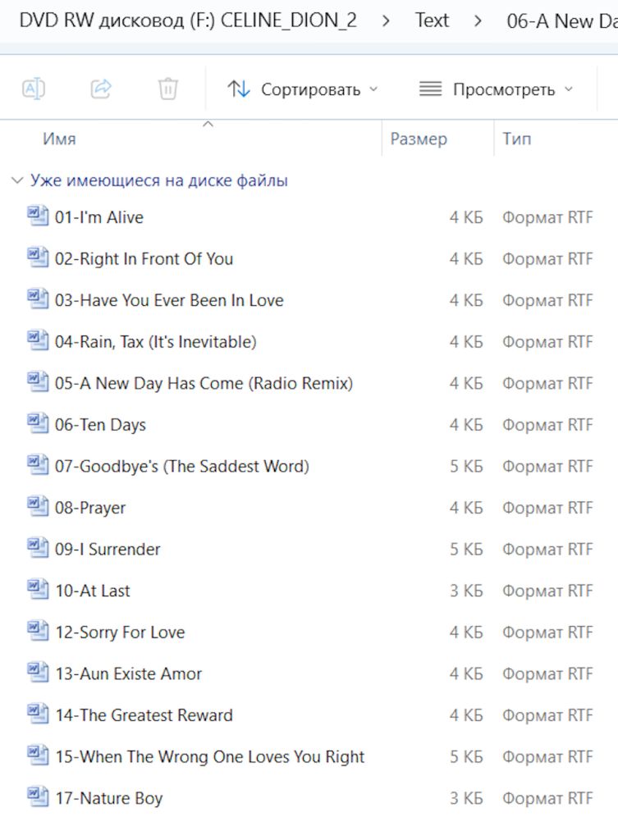
Task: Click 'Формат RTF' type of 13-Aun Existe Amor row
Action: tap(547, 674)
